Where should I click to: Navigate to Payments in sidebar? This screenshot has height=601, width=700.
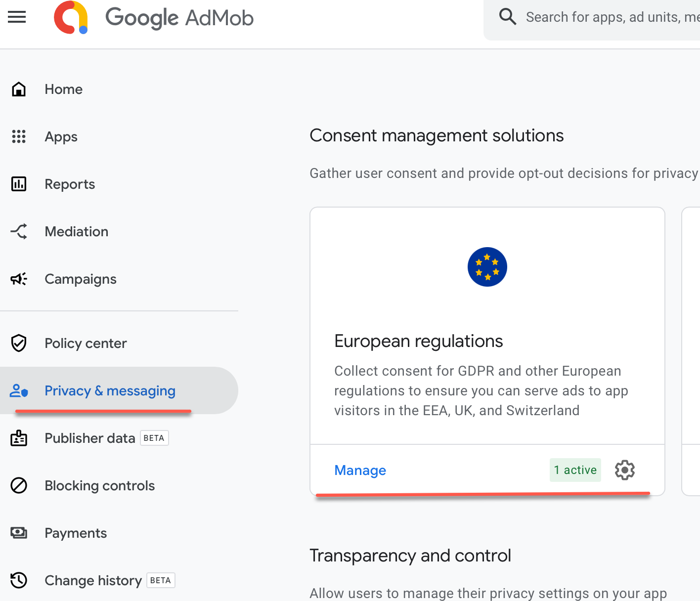[x=76, y=533]
